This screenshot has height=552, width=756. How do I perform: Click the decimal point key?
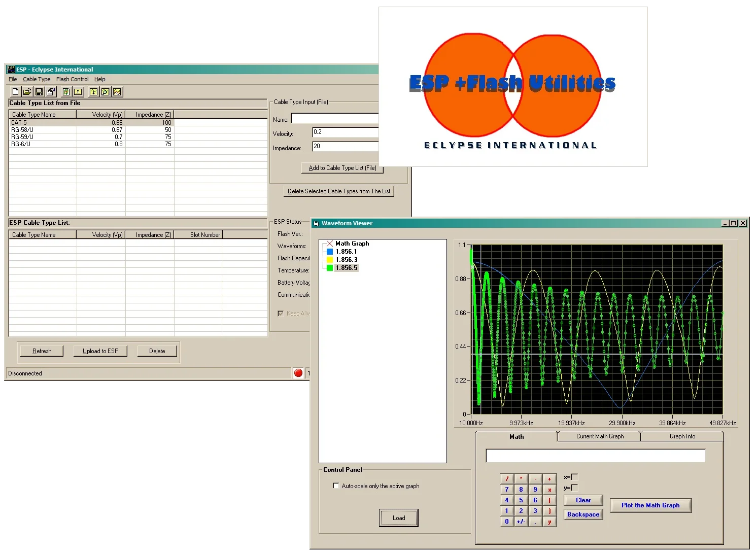click(535, 522)
